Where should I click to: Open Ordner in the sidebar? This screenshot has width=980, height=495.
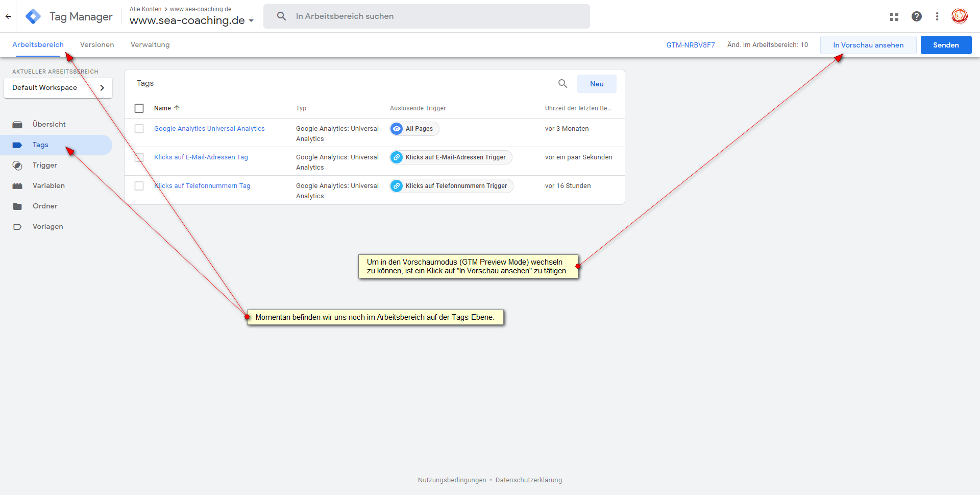click(56, 206)
